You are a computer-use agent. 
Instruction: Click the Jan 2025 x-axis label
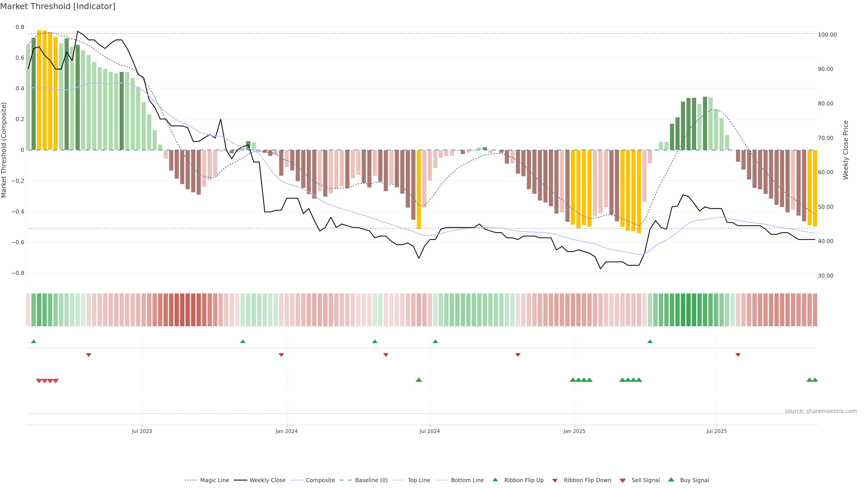click(x=574, y=431)
